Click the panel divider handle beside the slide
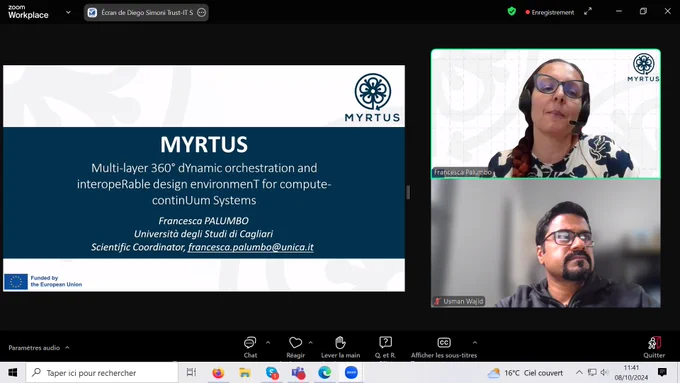Image resolution: width=680 pixels, height=383 pixels. 408,192
